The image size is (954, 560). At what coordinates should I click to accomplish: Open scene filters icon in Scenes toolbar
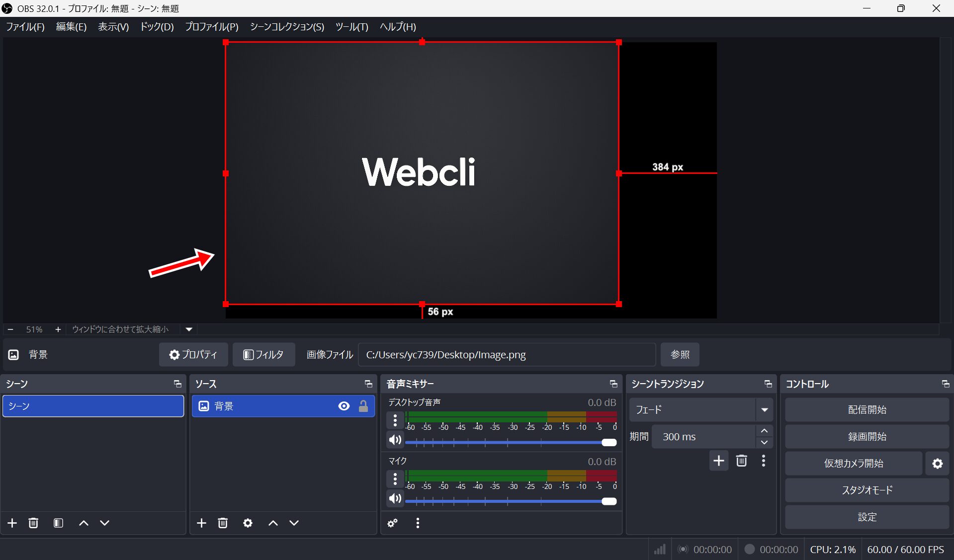[x=58, y=523]
